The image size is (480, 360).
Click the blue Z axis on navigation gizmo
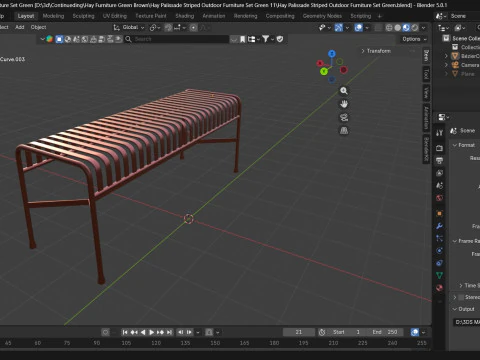[x=331, y=54]
